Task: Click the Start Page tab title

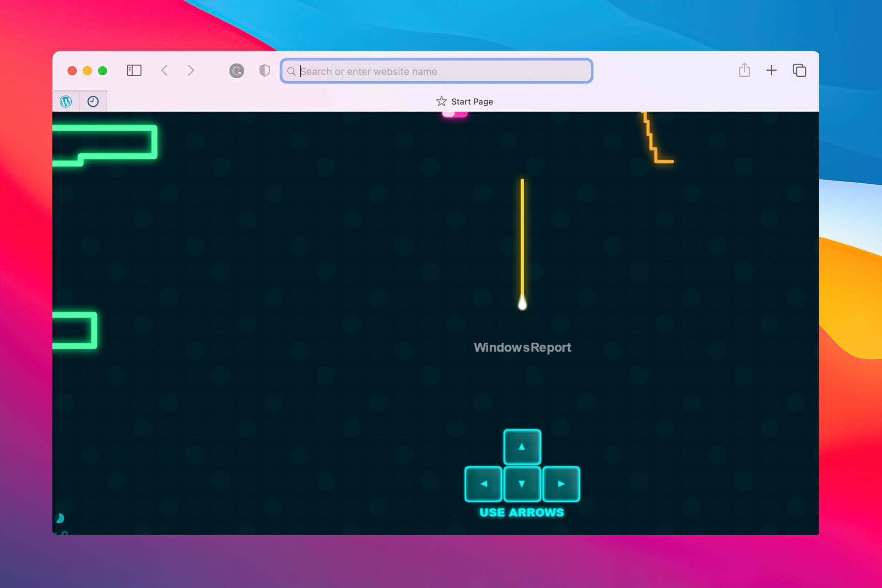Action: pyautogui.click(x=472, y=102)
